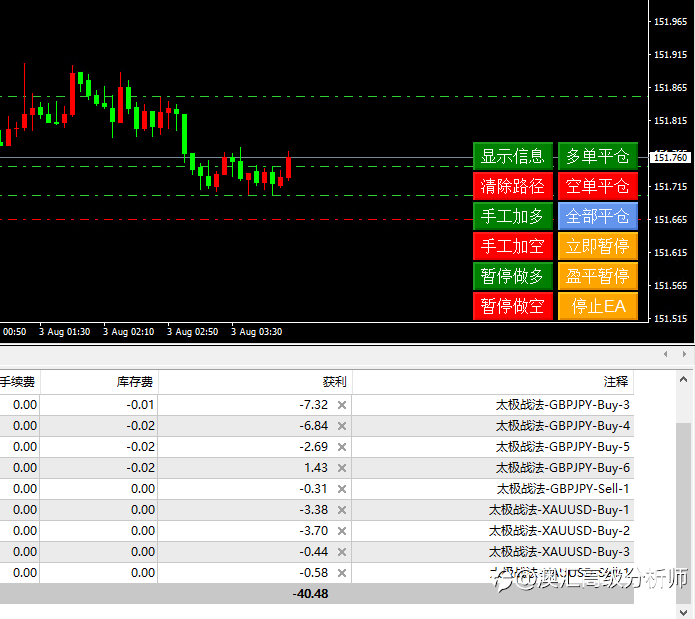
Task: Click the left arrow in the tab scroll bar
Action: [666, 354]
